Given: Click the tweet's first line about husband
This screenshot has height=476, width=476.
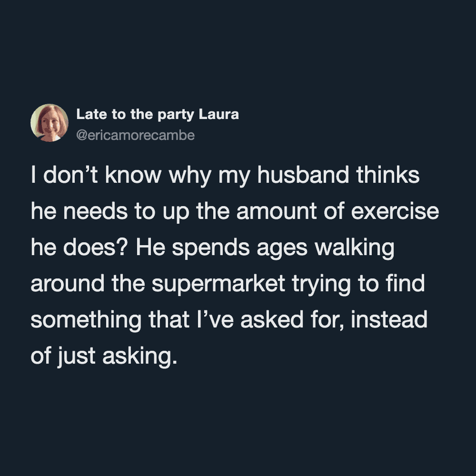Looking at the screenshot, I should coord(225,176).
